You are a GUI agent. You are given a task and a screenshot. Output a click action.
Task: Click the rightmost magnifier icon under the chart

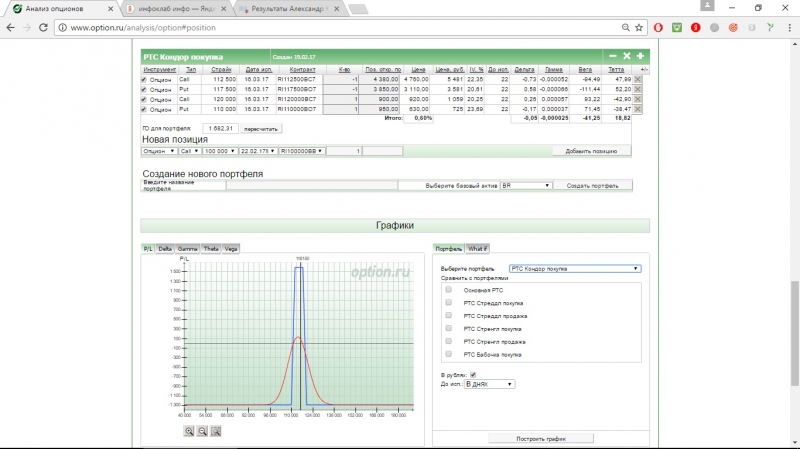pos(215,431)
